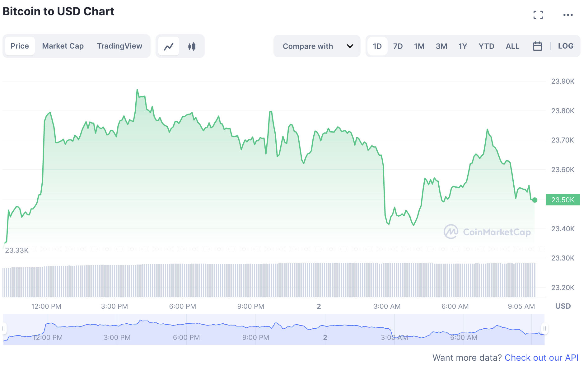Image resolution: width=588 pixels, height=366 pixels.
Task: Select the 1Y time range
Action: (x=463, y=46)
